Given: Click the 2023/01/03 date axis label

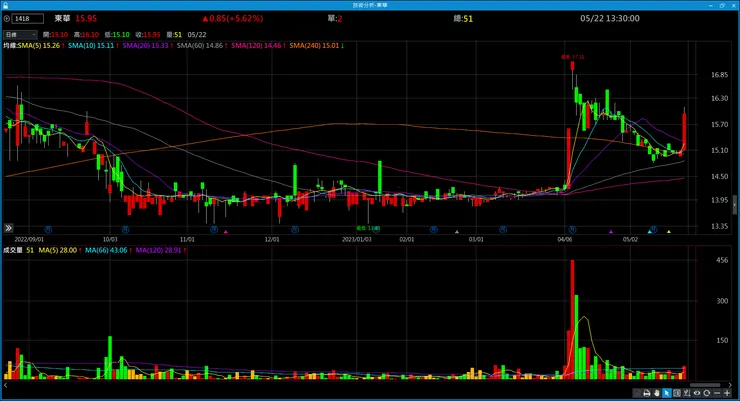Looking at the screenshot, I should coord(357,239).
